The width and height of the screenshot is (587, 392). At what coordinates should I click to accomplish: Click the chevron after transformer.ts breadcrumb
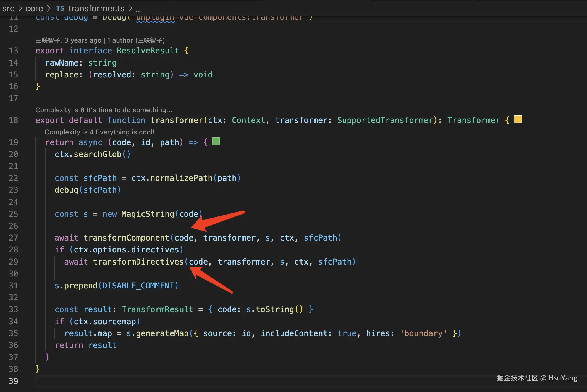[x=130, y=8]
